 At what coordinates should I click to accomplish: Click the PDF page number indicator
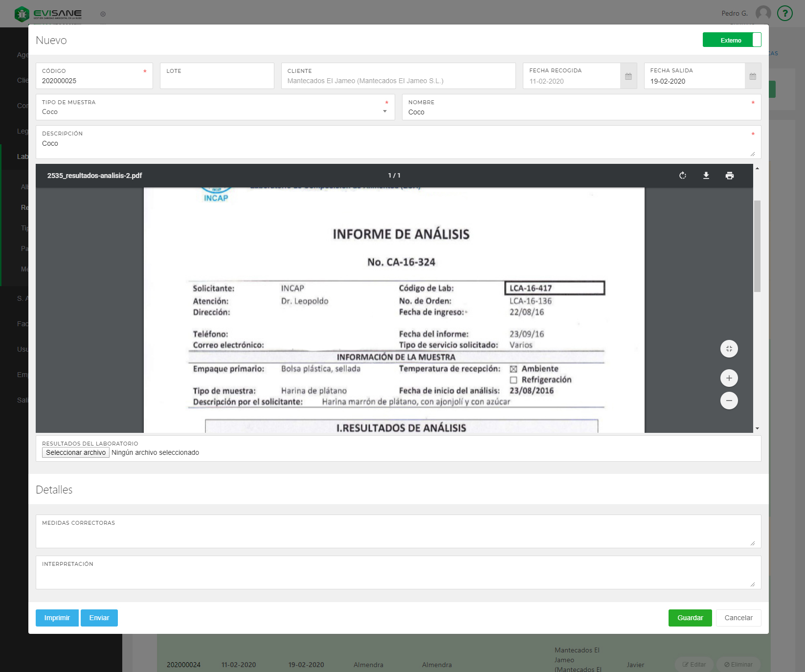point(394,176)
